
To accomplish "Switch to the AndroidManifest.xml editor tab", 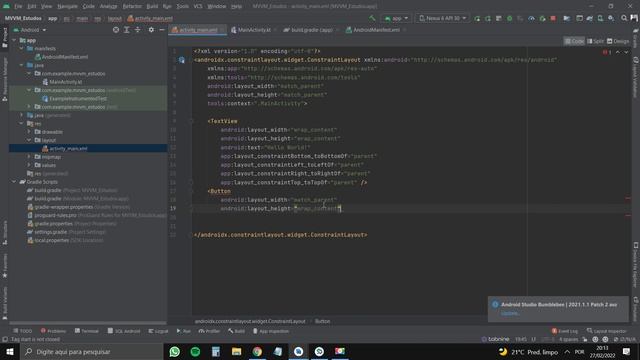I will (376, 30).
